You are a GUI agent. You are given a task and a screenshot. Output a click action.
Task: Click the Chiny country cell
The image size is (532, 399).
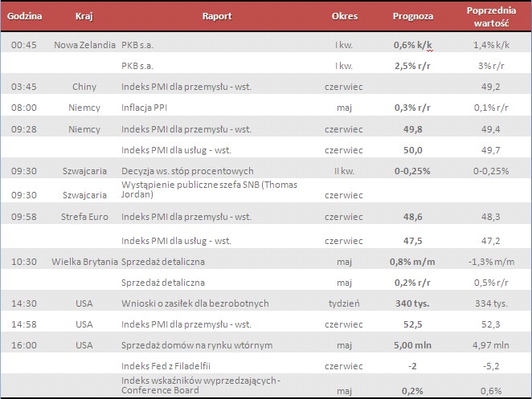point(84,86)
